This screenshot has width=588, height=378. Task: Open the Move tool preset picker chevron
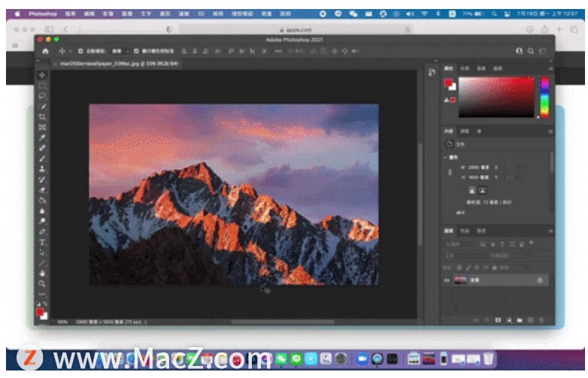[70, 51]
